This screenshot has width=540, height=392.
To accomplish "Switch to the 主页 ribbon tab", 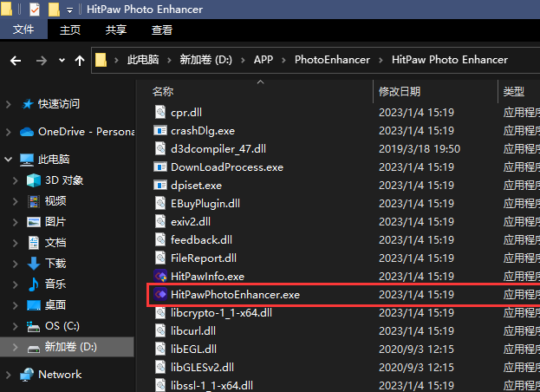I will (x=70, y=29).
